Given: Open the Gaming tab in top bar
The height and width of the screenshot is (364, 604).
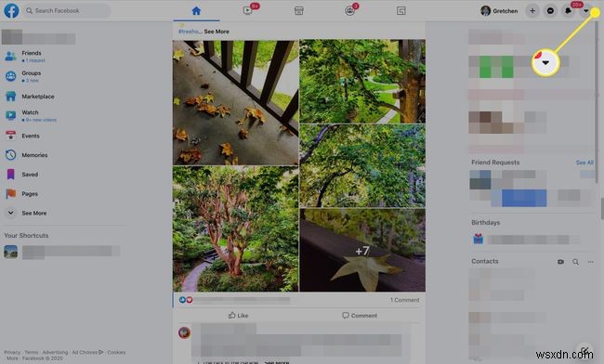Looking at the screenshot, I should [401, 11].
